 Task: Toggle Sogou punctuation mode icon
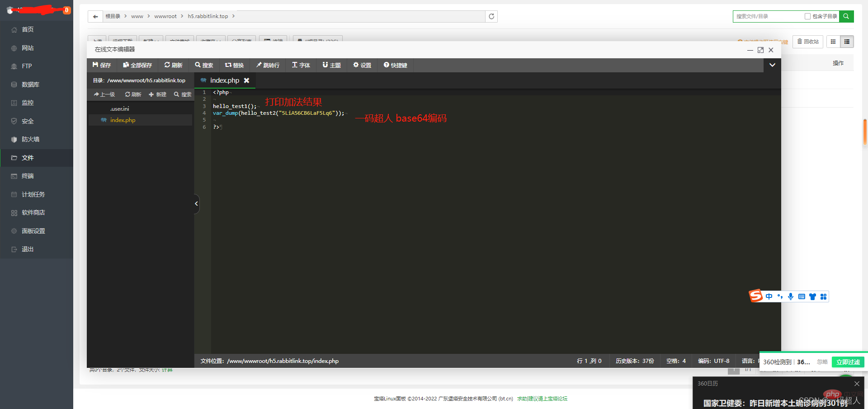(780, 296)
